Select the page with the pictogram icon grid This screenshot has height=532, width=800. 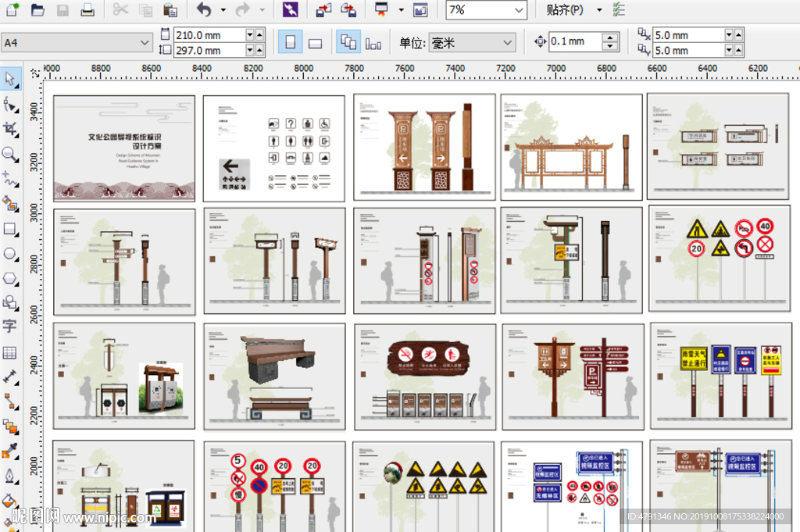[x=274, y=148]
